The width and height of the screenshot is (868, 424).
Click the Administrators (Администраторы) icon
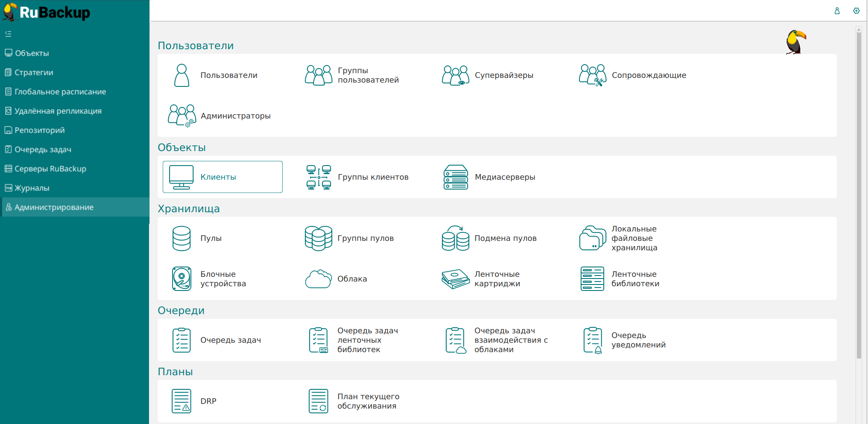coord(182,116)
